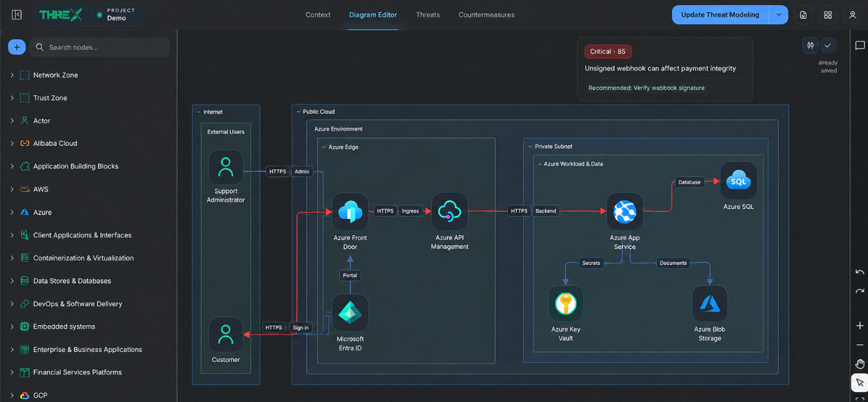Select the Azure Environment zone label

tap(339, 129)
